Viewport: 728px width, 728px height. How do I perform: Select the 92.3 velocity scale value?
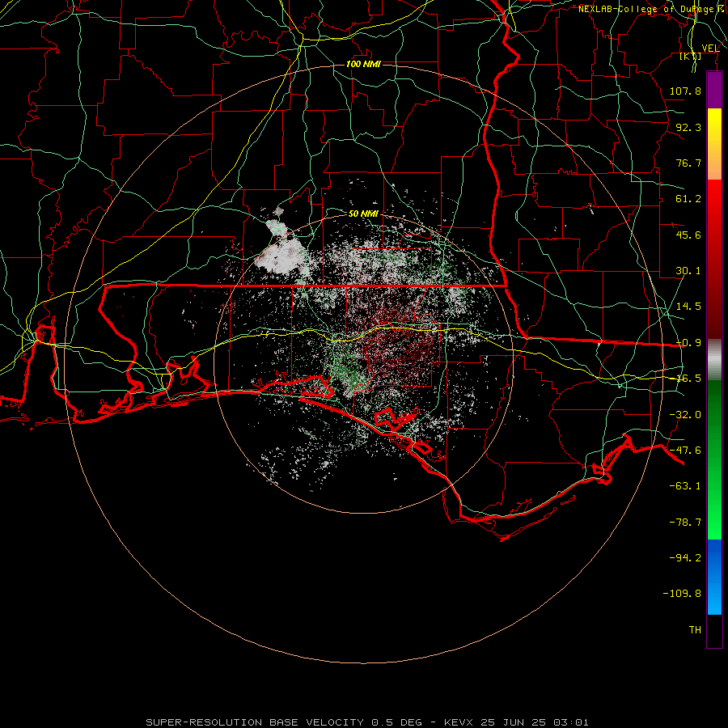point(688,127)
